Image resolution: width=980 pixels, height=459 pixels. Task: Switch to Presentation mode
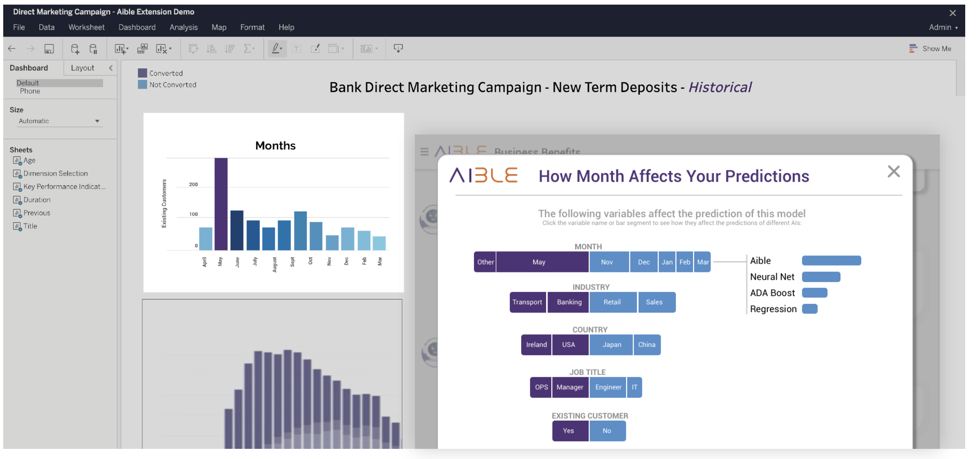coord(398,48)
